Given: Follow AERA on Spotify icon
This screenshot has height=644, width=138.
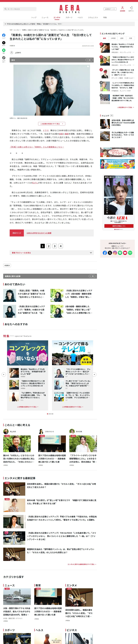Looking at the screenshot, I should click(x=130, y=253).
